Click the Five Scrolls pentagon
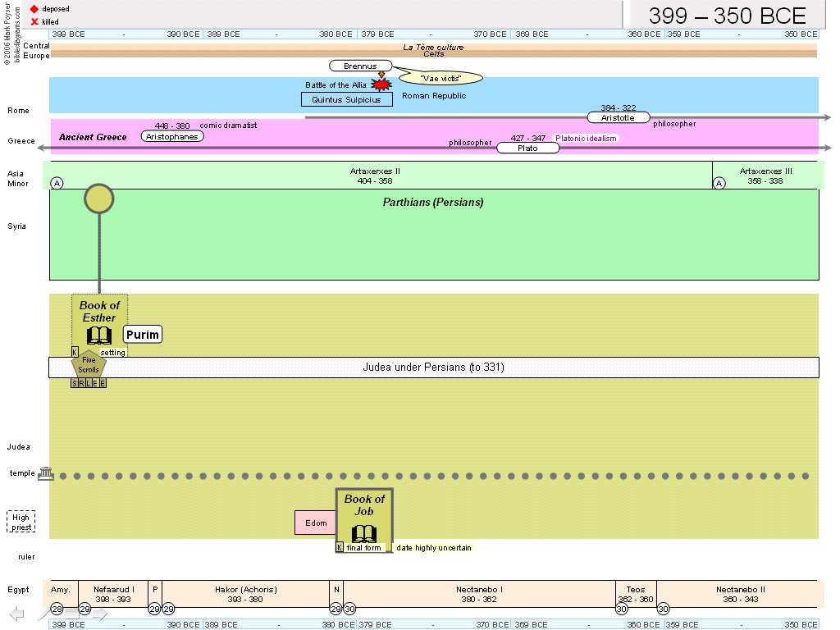Screen dimensions: 840x630 click(89, 365)
